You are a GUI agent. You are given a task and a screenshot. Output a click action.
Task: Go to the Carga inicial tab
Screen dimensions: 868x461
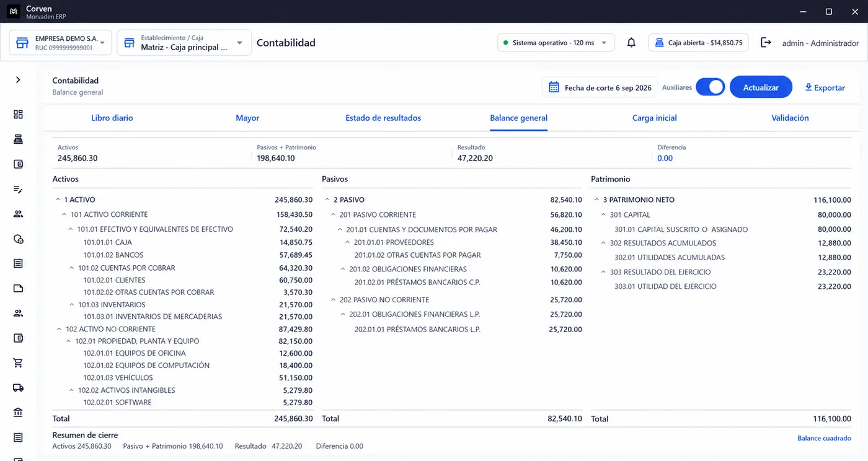pyautogui.click(x=655, y=118)
